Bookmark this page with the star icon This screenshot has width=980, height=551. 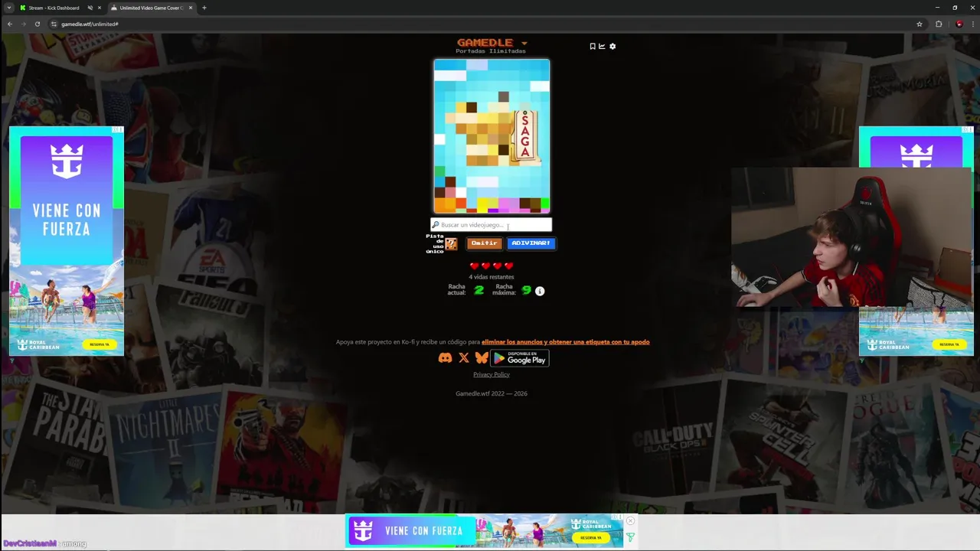(x=920, y=24)
